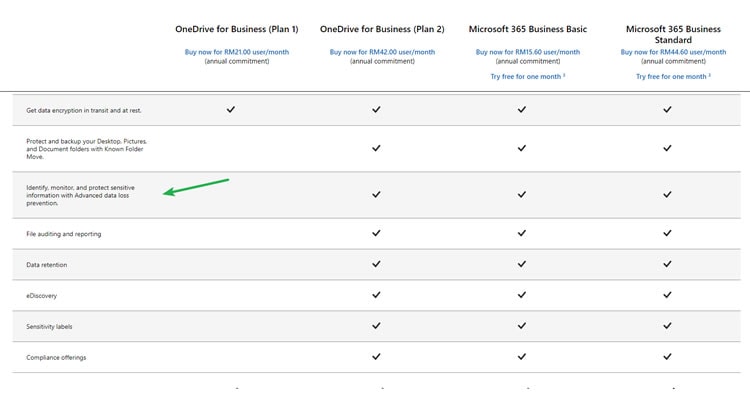Click Plan 2 checkmark for eDiscovery
750x400 pixels.
pos(376,295)
